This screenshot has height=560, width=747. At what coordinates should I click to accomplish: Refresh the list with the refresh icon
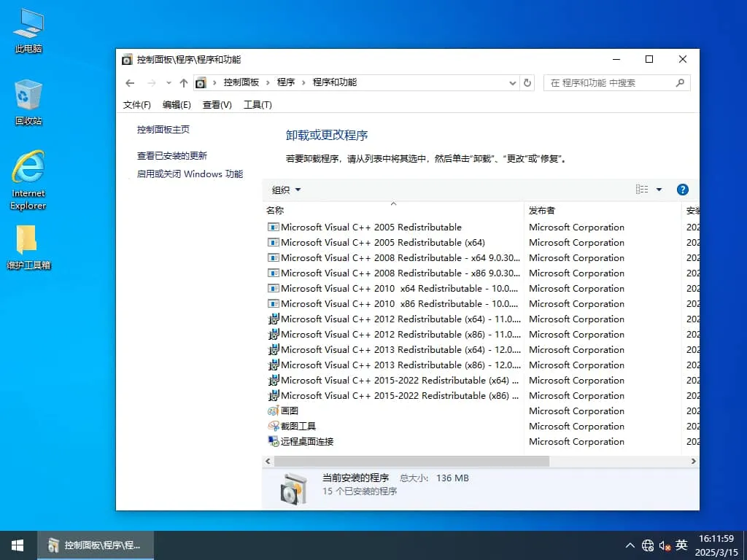point(527,82)
